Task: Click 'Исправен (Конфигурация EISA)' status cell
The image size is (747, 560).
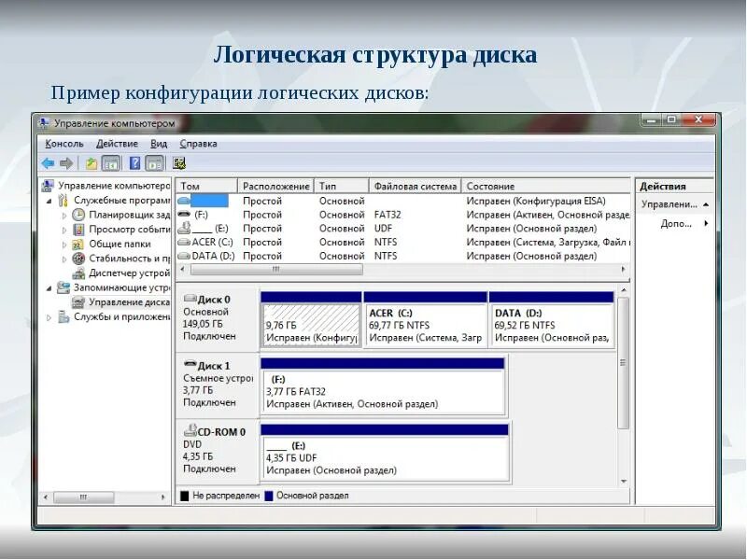Action: click(536, 201)
